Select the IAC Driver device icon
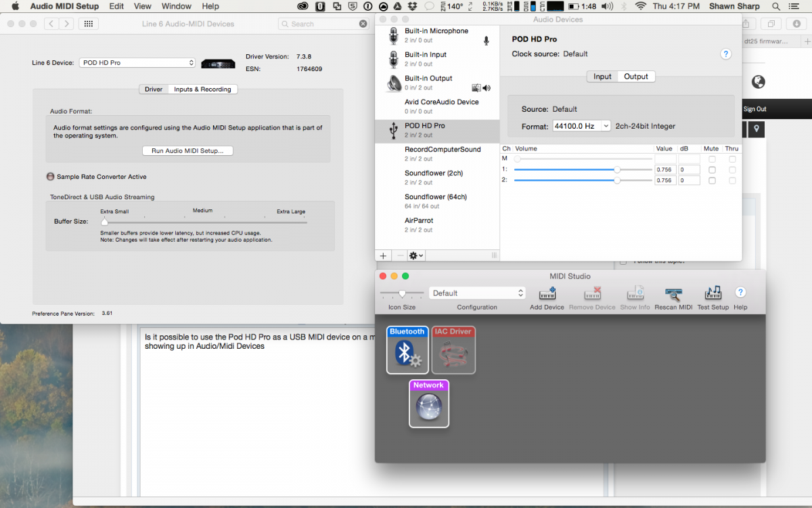 point(453,350)
